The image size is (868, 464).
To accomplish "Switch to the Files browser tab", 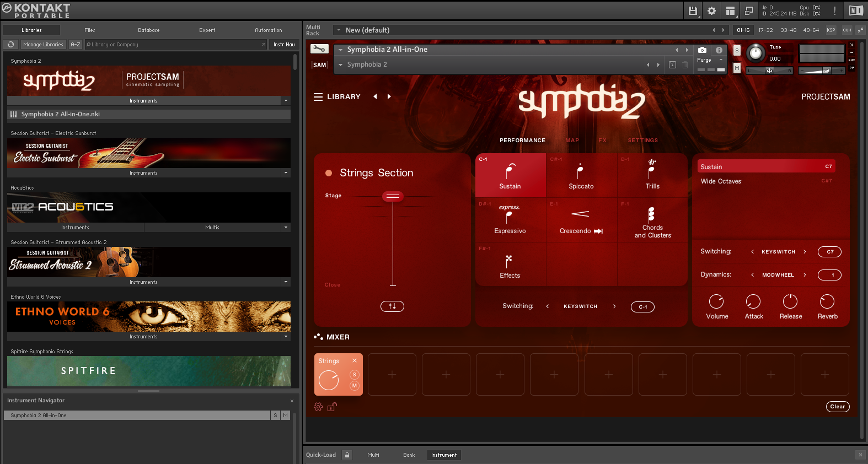I will coord(90,30).
